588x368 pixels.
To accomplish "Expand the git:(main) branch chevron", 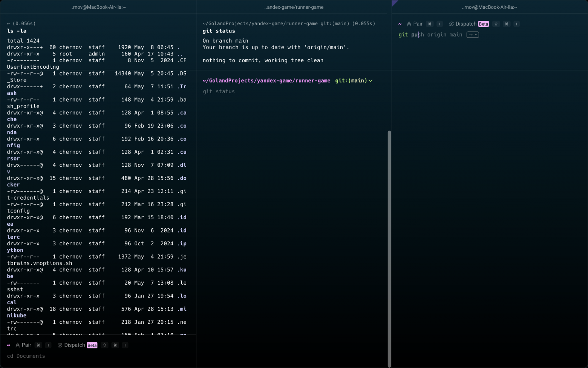I will pos(371,81).
